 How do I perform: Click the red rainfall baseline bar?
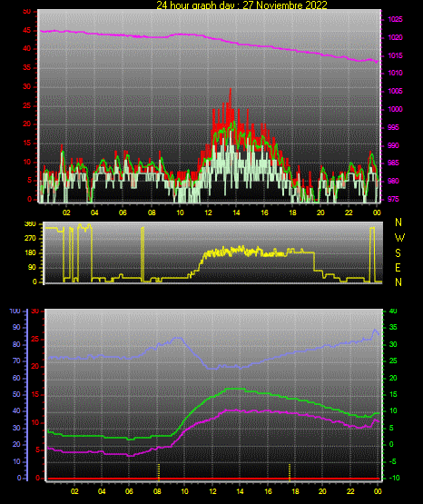[214, 479]
